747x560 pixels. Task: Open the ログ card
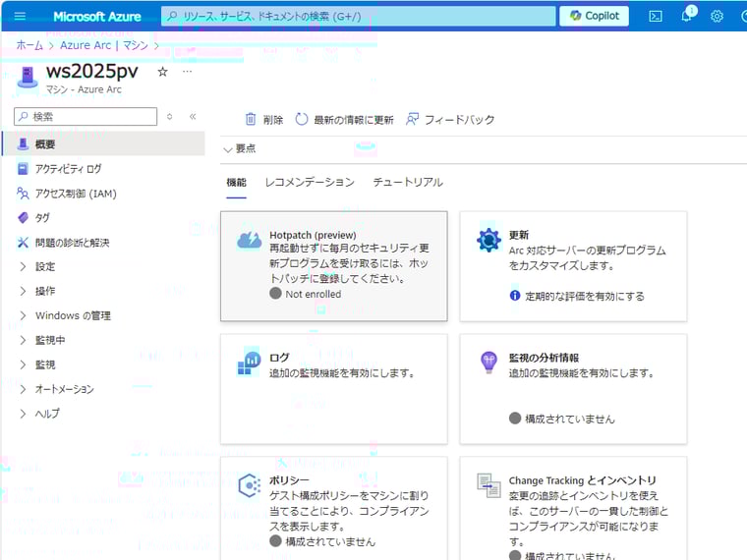(x=334, y=389)
